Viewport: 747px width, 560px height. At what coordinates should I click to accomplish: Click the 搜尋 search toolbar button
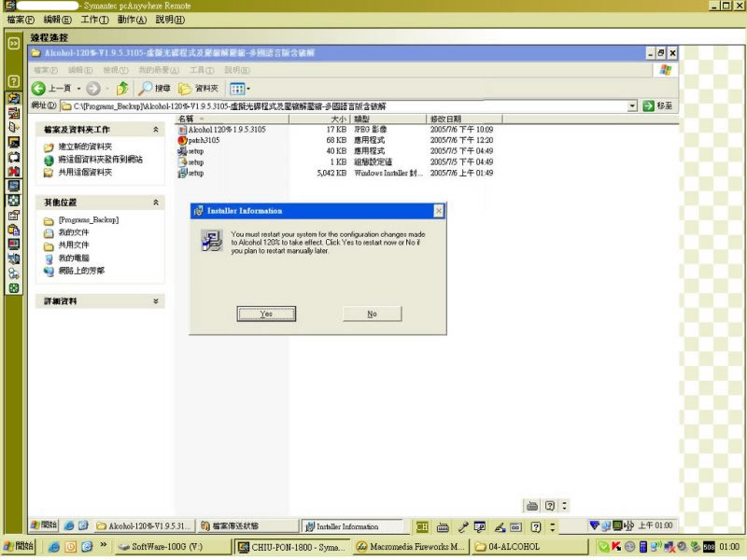pyautogui.click(x=154, y=88)
